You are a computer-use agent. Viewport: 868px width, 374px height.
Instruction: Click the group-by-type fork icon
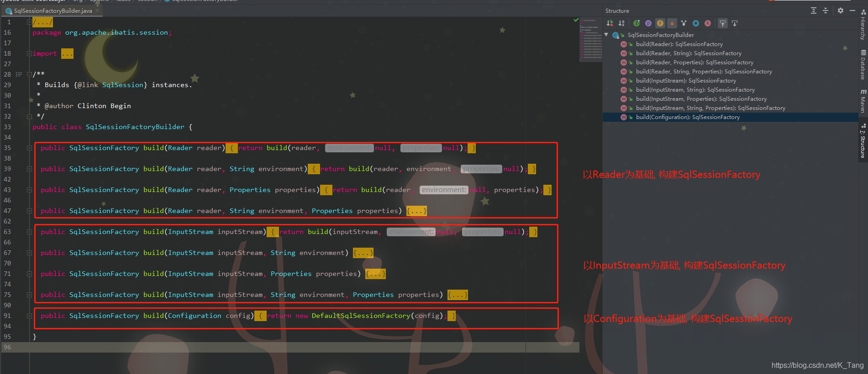coord(684,23)
